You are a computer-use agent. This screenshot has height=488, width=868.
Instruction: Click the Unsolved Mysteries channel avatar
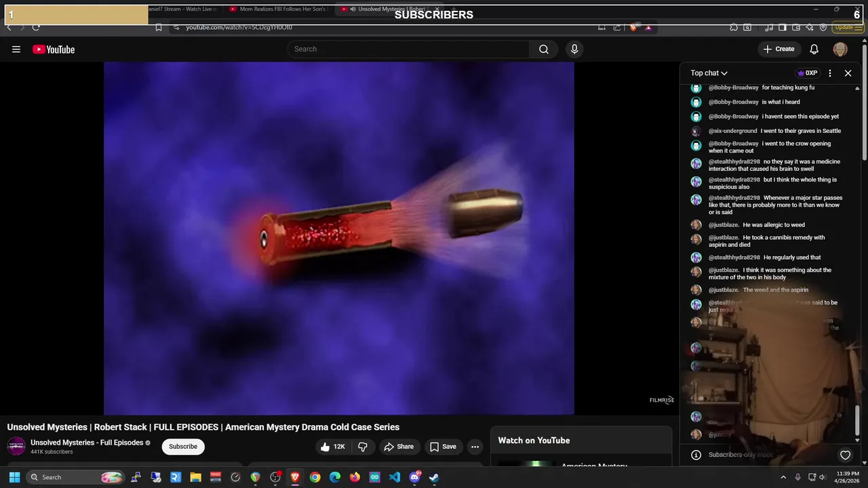click(x=16, y=447)
